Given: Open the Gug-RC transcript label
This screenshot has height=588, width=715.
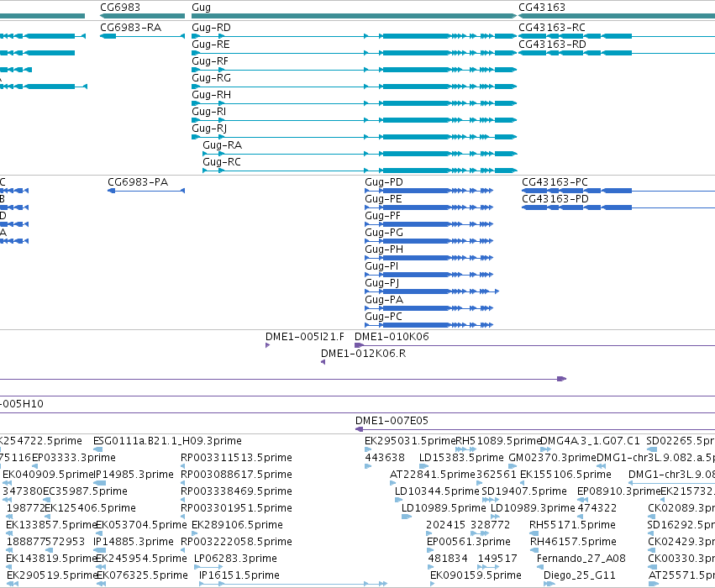Looking at the screenshot, I should tap(222, 162).
